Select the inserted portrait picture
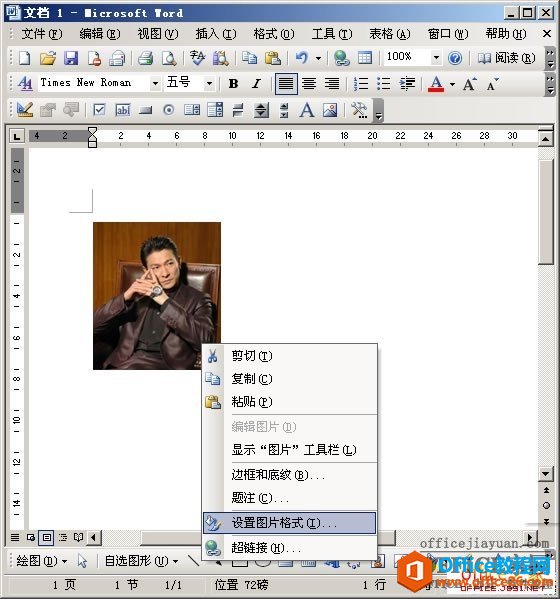Viewport: 560px width, 599px height. 157,296
